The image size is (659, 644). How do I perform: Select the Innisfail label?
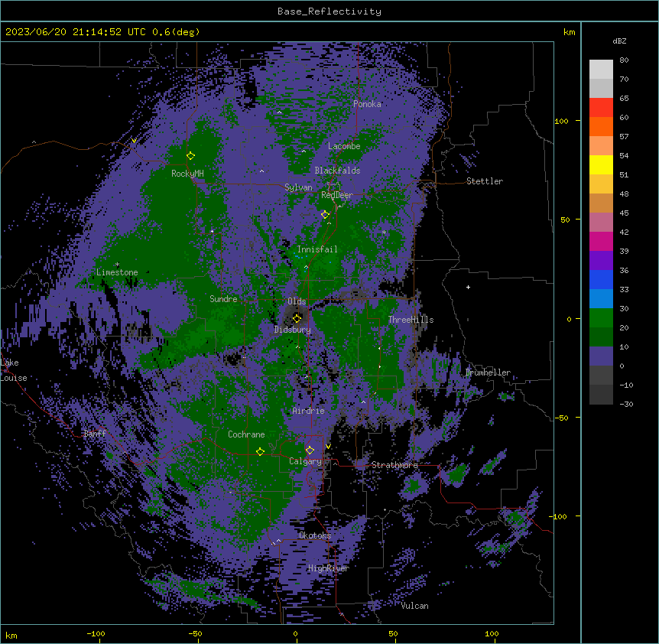317,249
